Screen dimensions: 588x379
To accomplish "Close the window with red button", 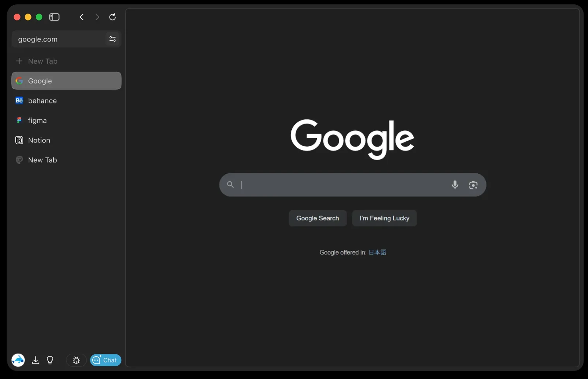I will [x=17, y=17].
